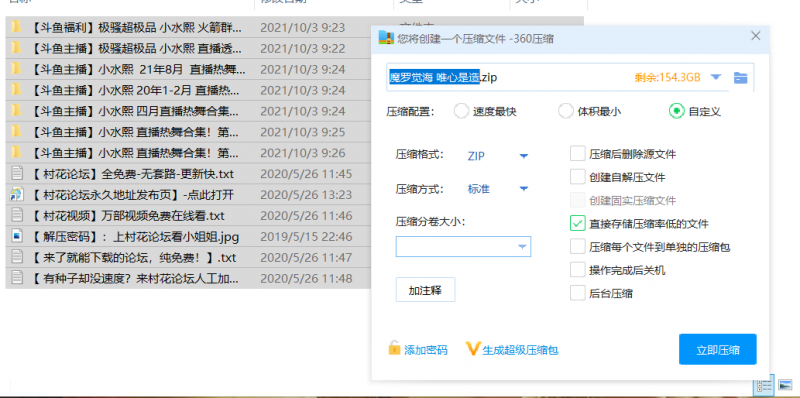Screen dimensions: 800x398
Task: Select folder name containing 20年1-2月
Action: tap(134, 90)
